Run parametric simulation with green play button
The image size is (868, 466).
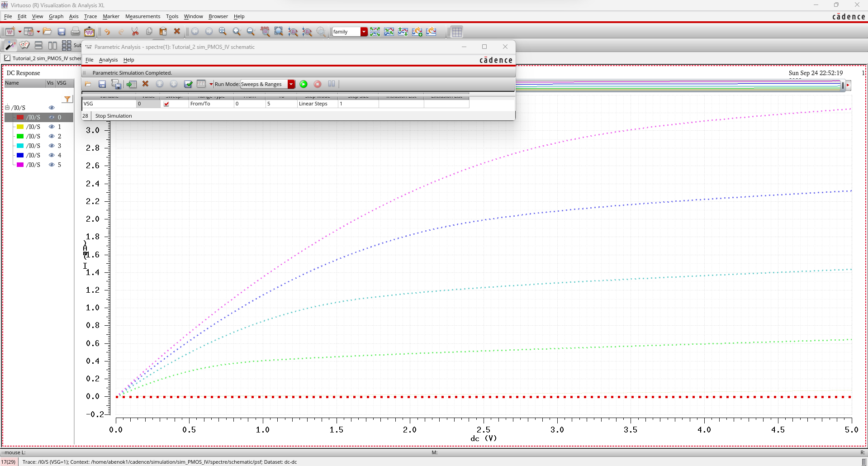(304, 84)
